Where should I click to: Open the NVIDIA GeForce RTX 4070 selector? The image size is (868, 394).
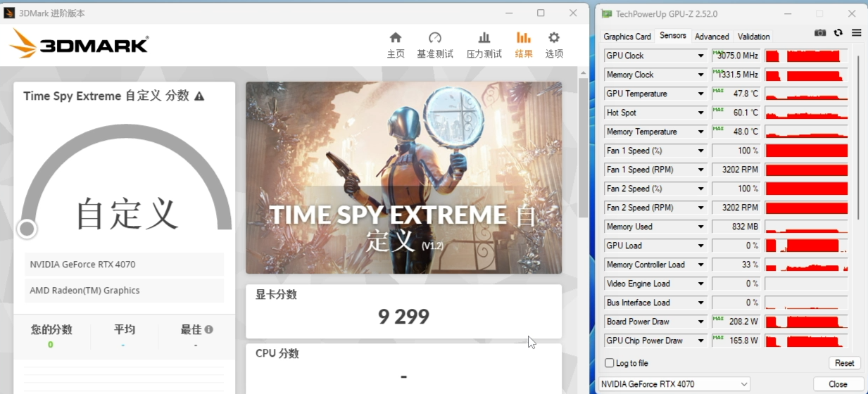674,384
